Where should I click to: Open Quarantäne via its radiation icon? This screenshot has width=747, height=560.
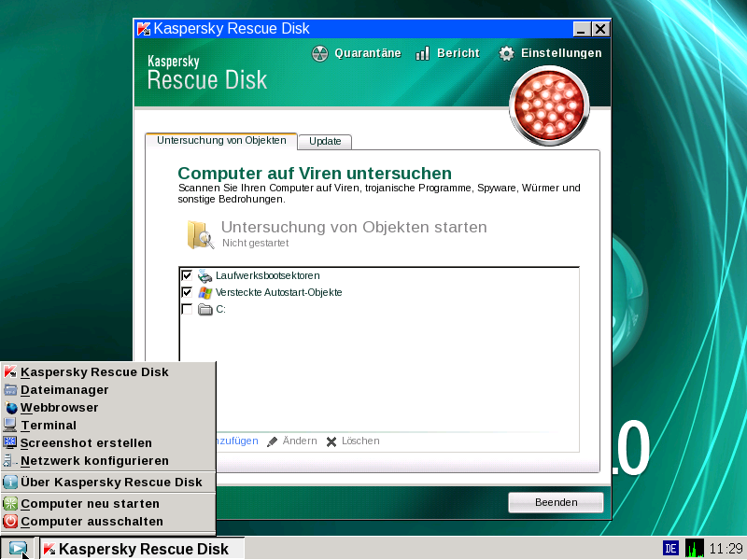tap(320, 53)
